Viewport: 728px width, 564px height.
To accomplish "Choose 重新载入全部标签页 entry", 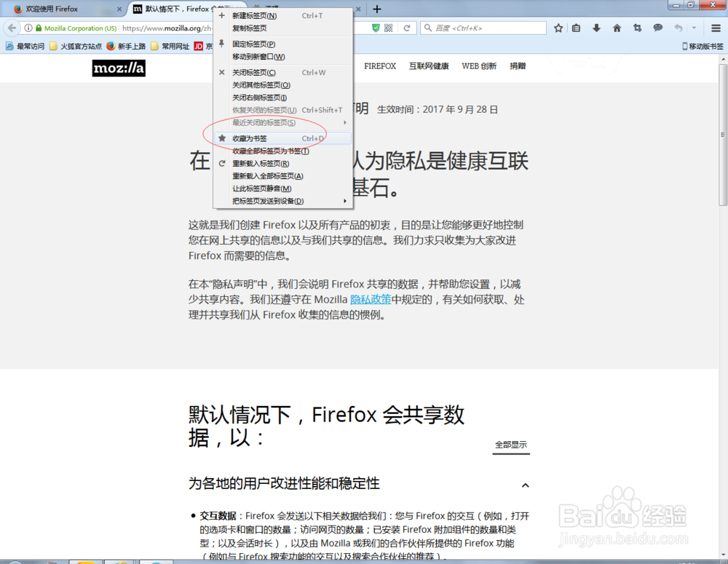I will [x=282, y=176].
